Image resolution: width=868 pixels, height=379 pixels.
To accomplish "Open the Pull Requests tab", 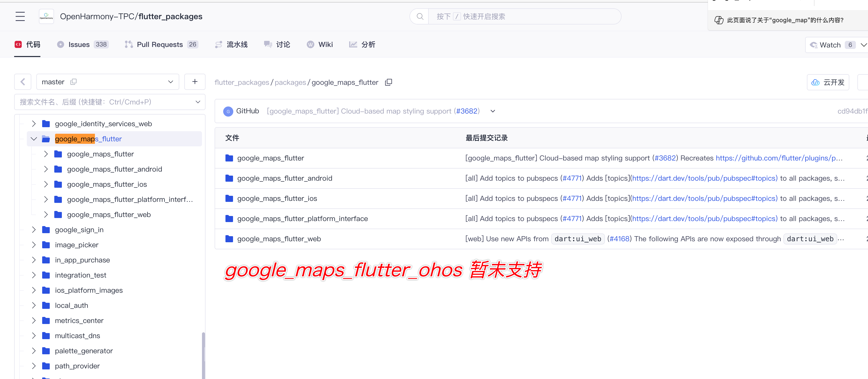I will (160, 44).
